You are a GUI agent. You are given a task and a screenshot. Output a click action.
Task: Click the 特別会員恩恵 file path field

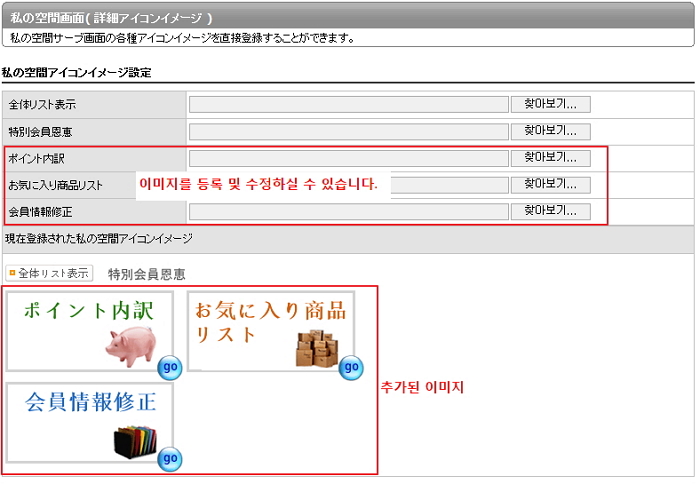348,131
